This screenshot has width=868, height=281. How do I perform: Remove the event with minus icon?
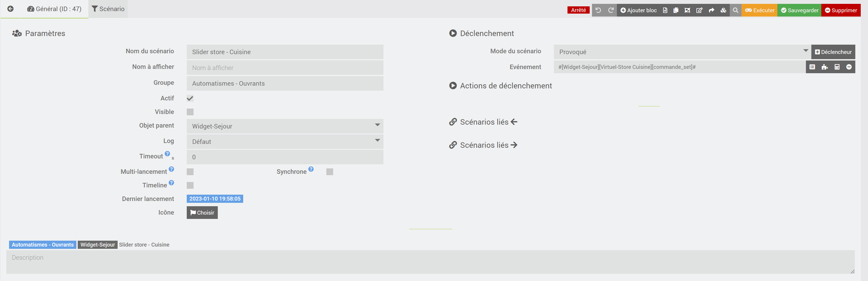[x=849, y=67]
